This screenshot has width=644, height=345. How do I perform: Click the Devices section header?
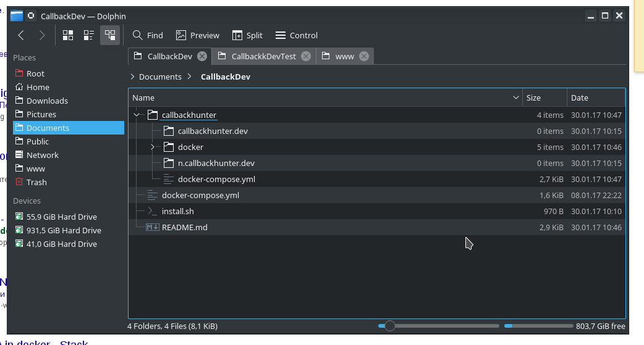27,201
